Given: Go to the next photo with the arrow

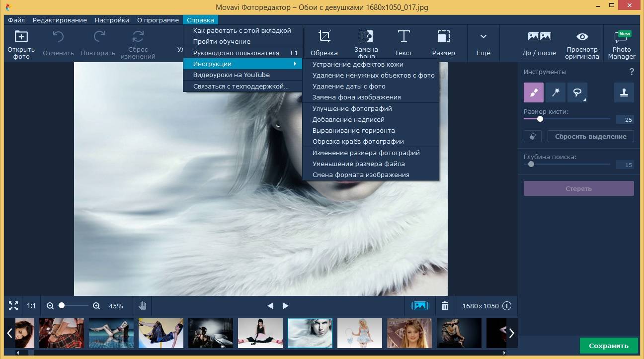Looking at the screenshot, I should [x=285, y=306].
